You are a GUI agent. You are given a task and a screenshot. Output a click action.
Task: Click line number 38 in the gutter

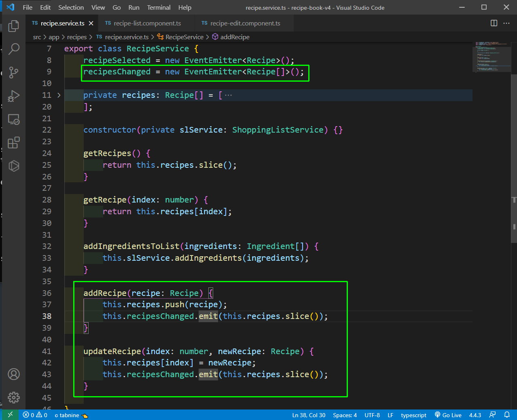[47, 316]
